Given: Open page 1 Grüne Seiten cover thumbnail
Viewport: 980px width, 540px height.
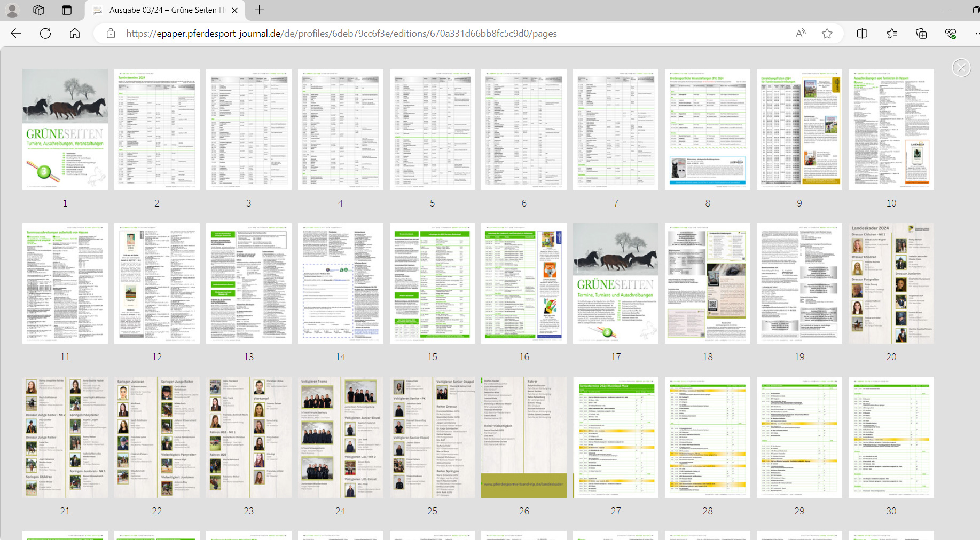Looking at the screenshot, I should tap(65, 129).
